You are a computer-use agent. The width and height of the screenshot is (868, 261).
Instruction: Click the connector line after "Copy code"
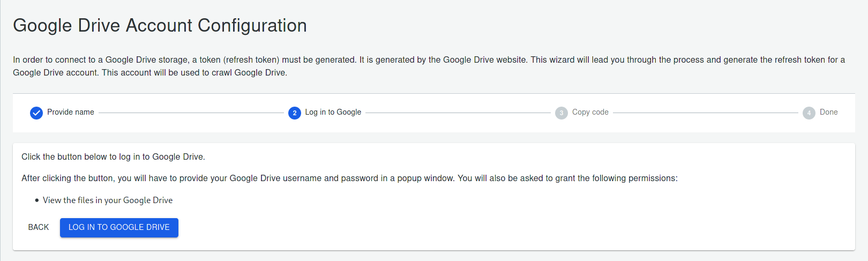coord(705,113)
